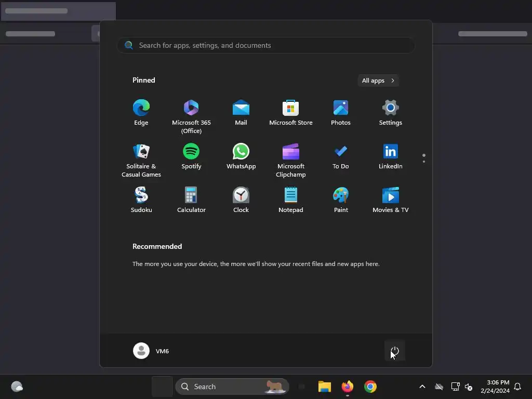This screenshot has width=532, height=399.
Task: Open the Calculator app
Action: click(x=191, y=200)
